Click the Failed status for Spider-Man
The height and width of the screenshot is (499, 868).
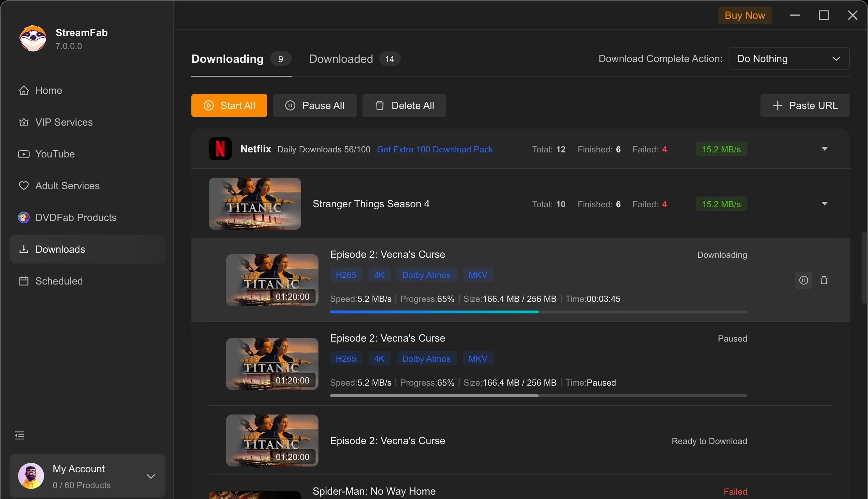(735, 492)
